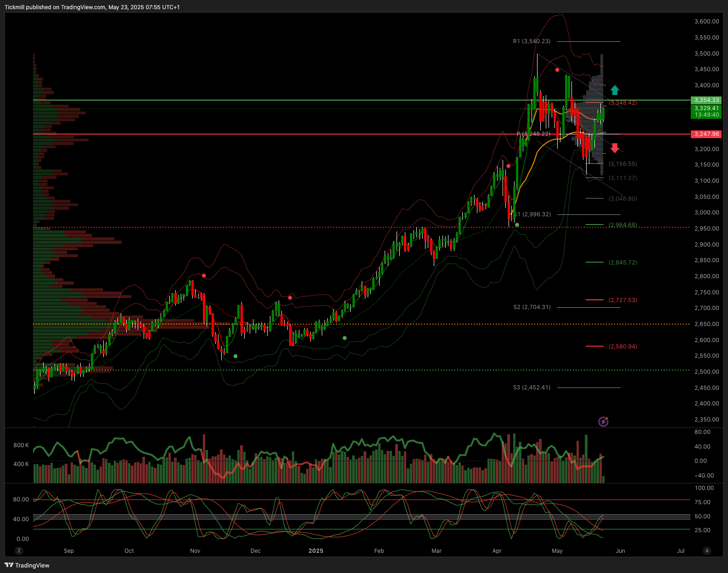Click the May label on time axis
This screenshot has height=573, width=728.
[x=557, y=551]
